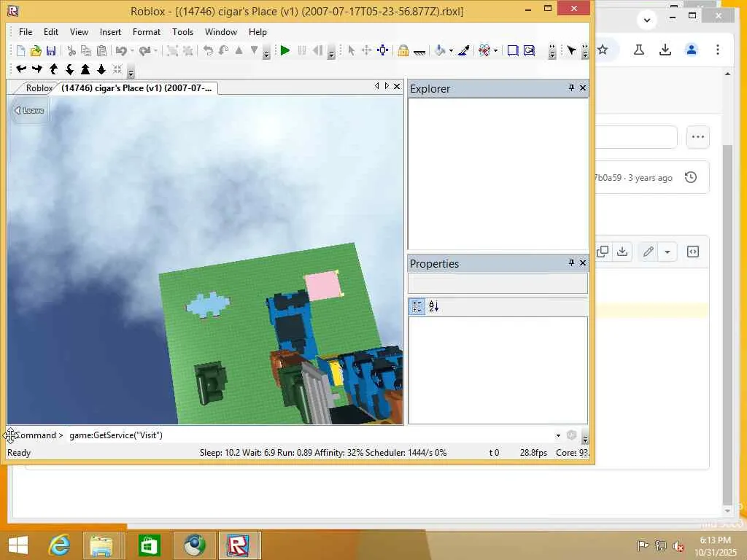
Task: Select the Material tool icon
Action: tap(484, 50)
